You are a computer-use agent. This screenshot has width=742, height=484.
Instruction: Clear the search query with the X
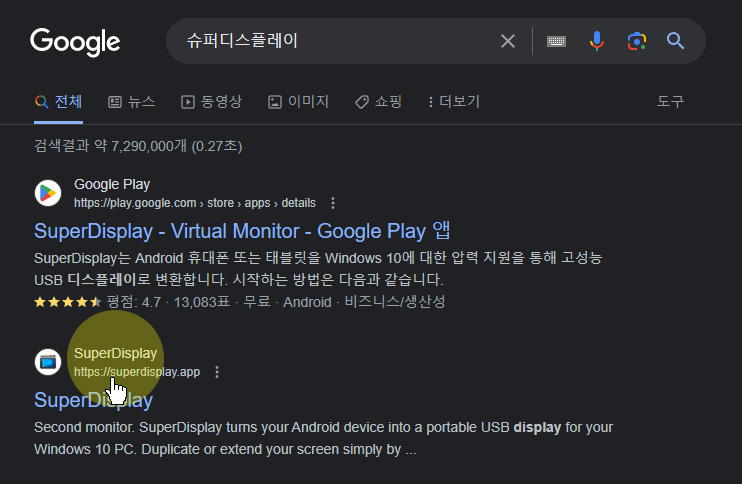tap(508, 41)
